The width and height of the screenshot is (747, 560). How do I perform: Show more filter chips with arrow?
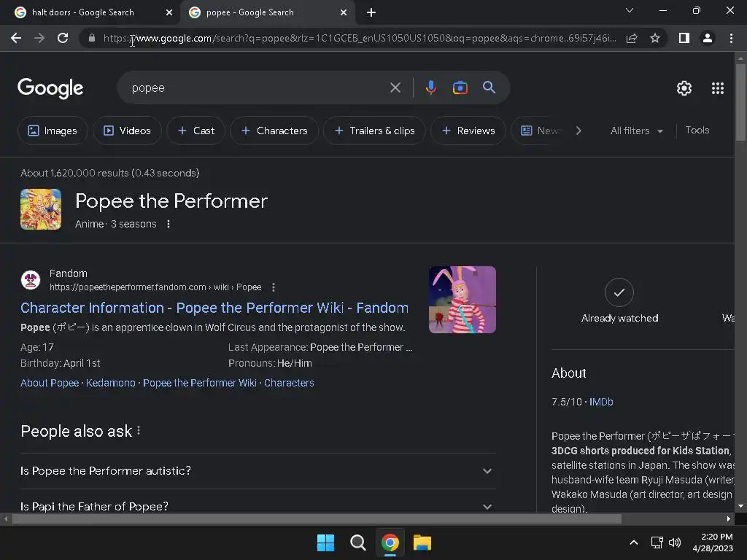click(x=578, y=131)
